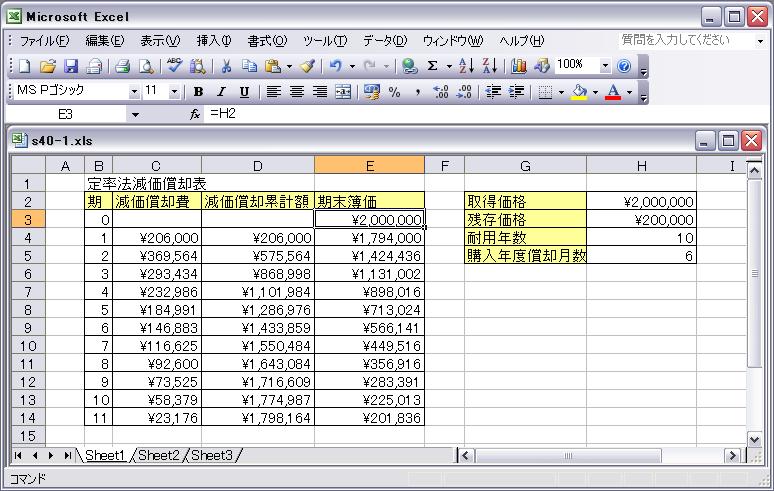Image resolution: width=774 pixels, height=491 pixels.
Task: Select row 3 header
Action: (28, 220)
